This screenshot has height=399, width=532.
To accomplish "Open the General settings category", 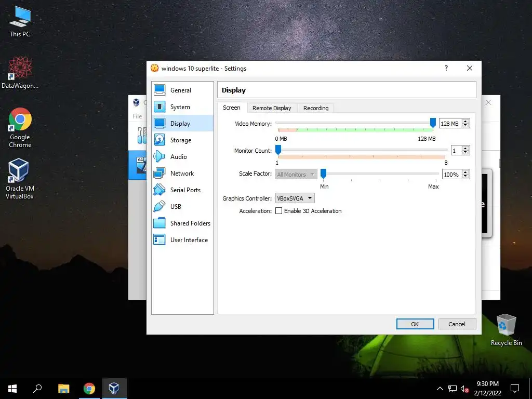I will [182, 90].
